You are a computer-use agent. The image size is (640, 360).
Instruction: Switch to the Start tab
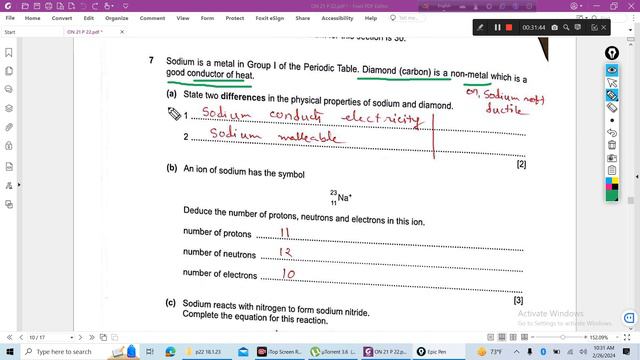10,32
